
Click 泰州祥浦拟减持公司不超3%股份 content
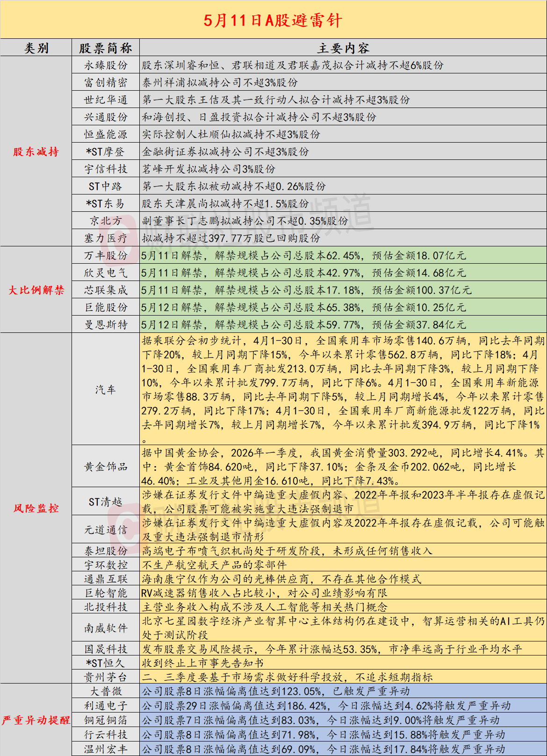220,83
